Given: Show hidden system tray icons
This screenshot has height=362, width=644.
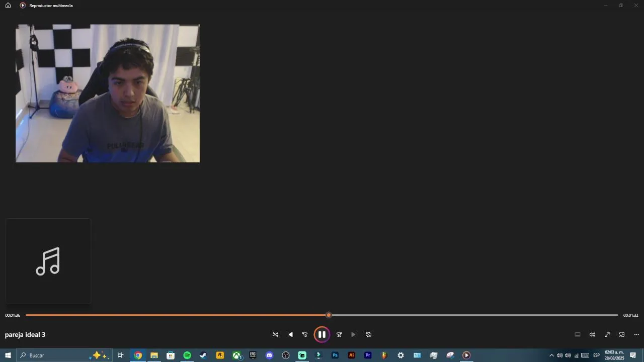Looking at the screenshot, I should pos(551,355).
